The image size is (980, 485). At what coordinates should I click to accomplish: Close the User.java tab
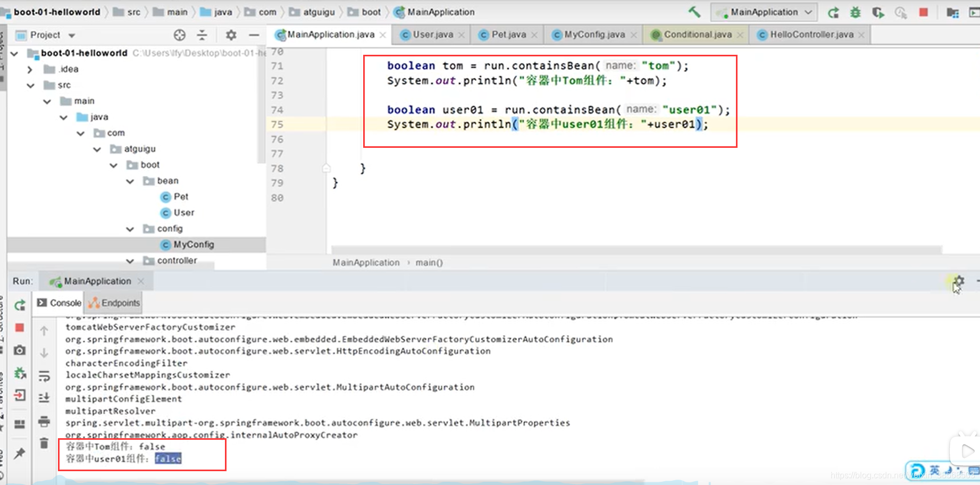[461, 35]
